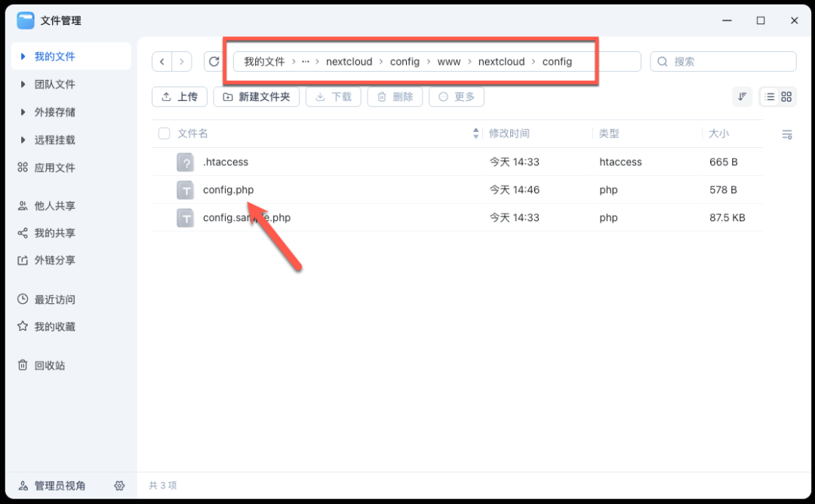The image size is (815, 504).
Task: Switch to list view mode
Action: click(x=769, y=97)
